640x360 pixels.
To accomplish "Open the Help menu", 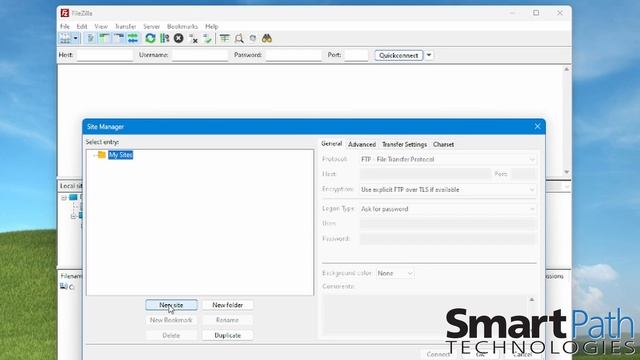I will click(x=211, y=27).
